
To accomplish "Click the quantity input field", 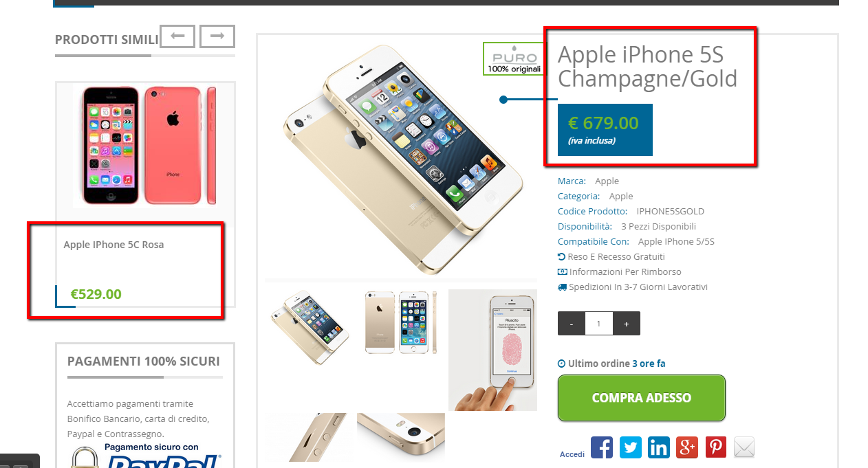I will [x=598, y=324].
